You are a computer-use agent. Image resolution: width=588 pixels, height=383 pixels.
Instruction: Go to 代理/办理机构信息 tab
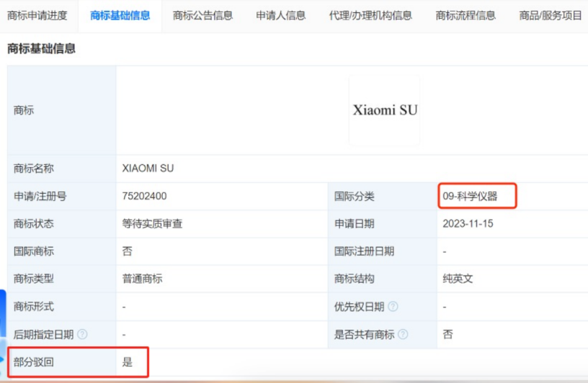pyautogui.click(x=370, y=16)
